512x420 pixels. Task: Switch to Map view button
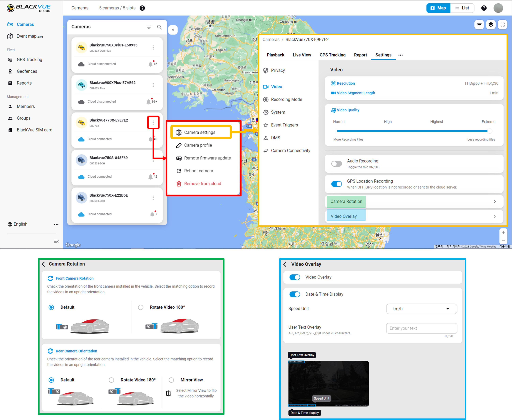(438, 8)
